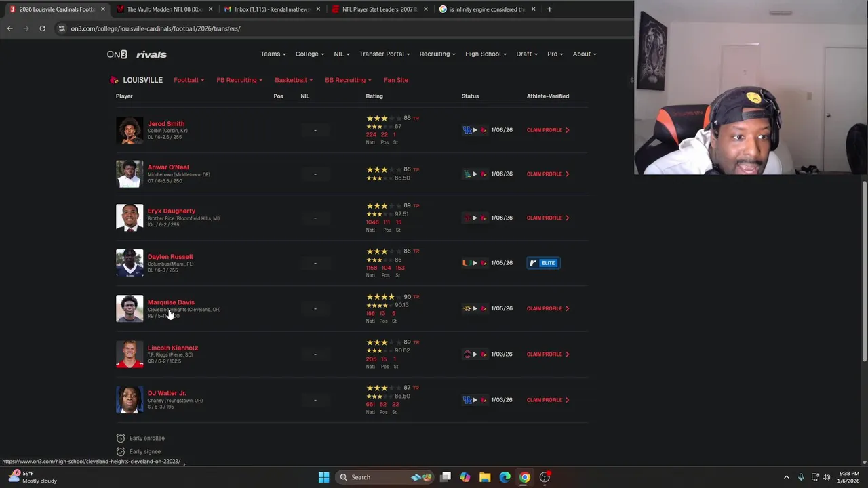This screenshot has height=488, width=868.
Task: Open Anwar O'Neal's player profile
Action: (168, 167)
